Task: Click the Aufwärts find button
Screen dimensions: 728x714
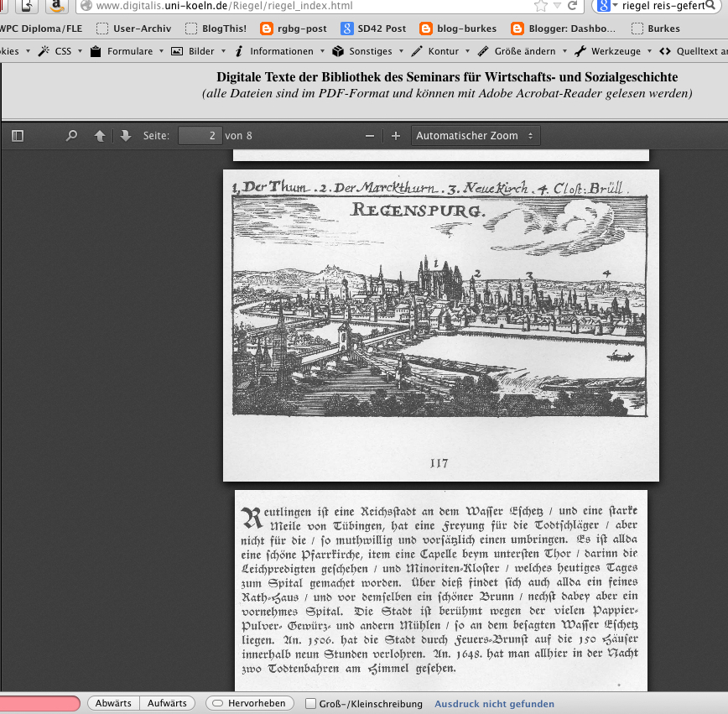Action: [x=167, y=703]
